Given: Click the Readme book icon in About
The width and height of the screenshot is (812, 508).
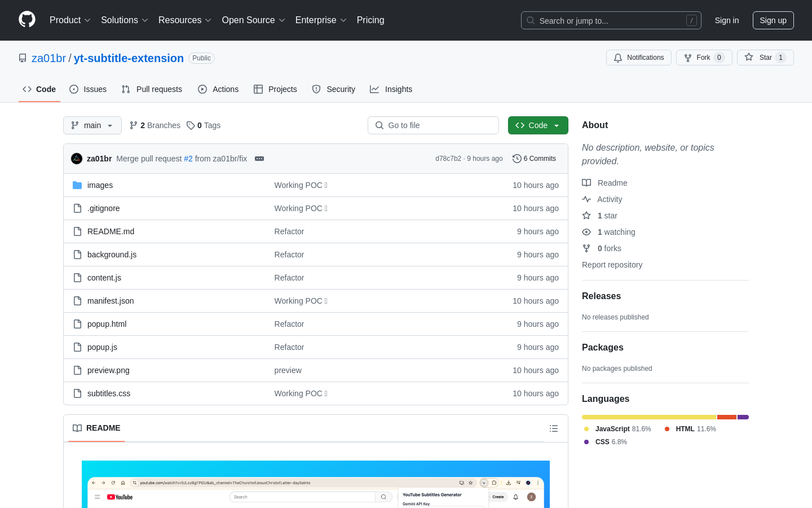Looking at the screenshot, I should point(586,183).
